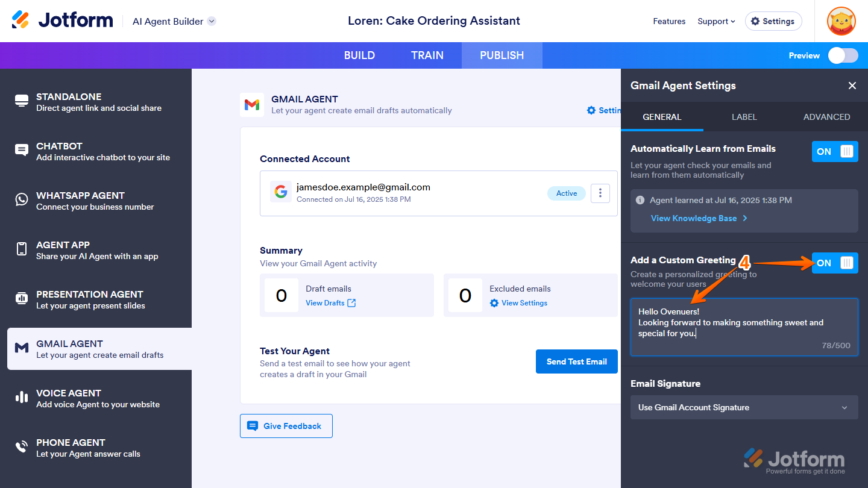Click the Gmail Agent sidebar envelope icon
Screen dimensions: 868x488
[22, 348]
